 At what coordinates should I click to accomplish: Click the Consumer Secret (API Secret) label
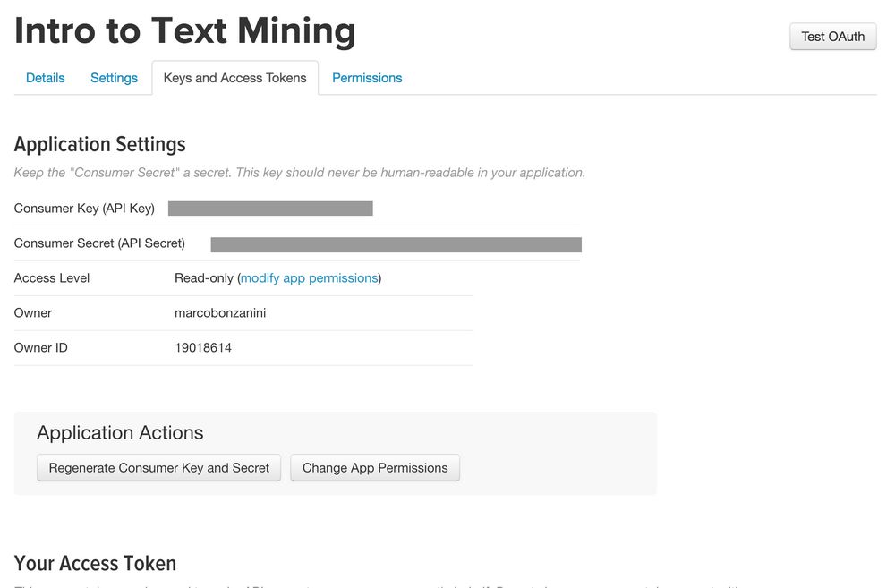pos(99,243)
